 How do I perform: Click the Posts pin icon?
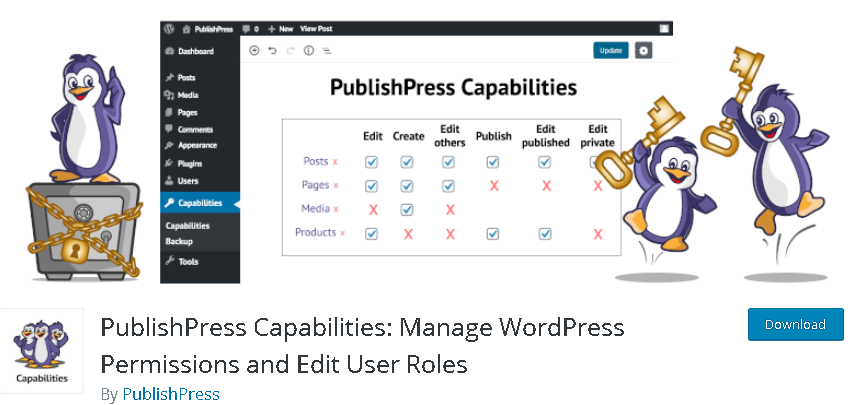click(169, 78)
